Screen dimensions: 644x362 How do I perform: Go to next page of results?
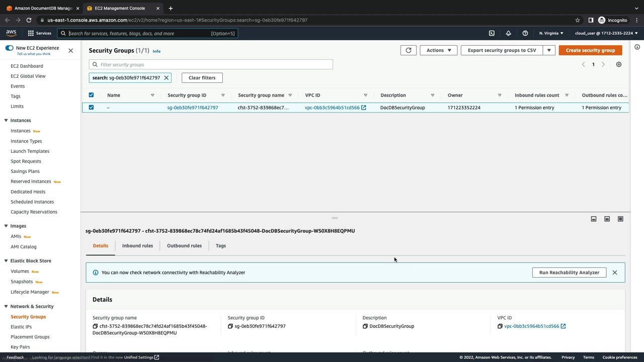[x=603, y=64]
